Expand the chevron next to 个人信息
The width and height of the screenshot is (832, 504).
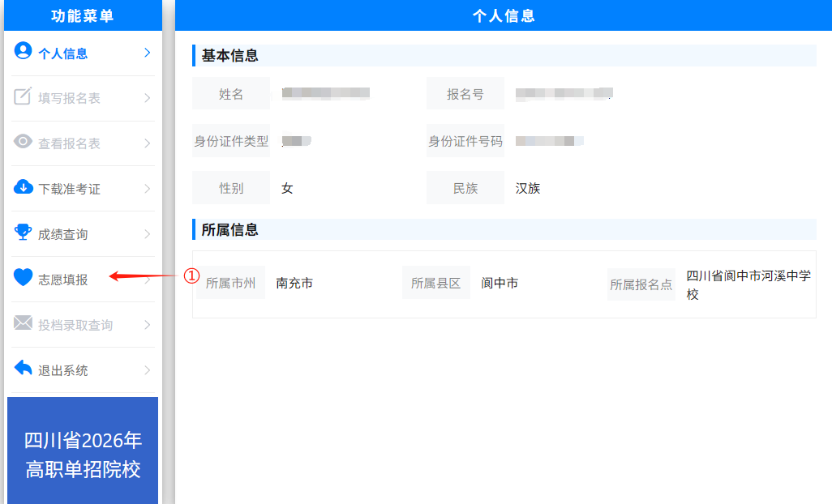coord(148,51)
